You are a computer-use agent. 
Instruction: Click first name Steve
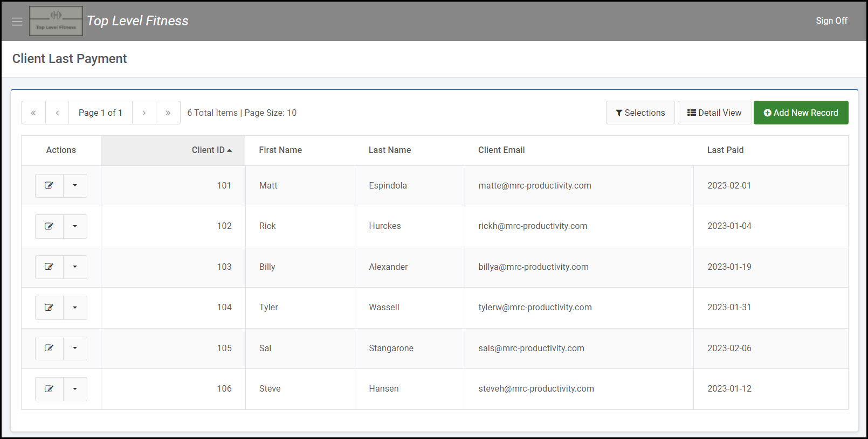(270, 389)
